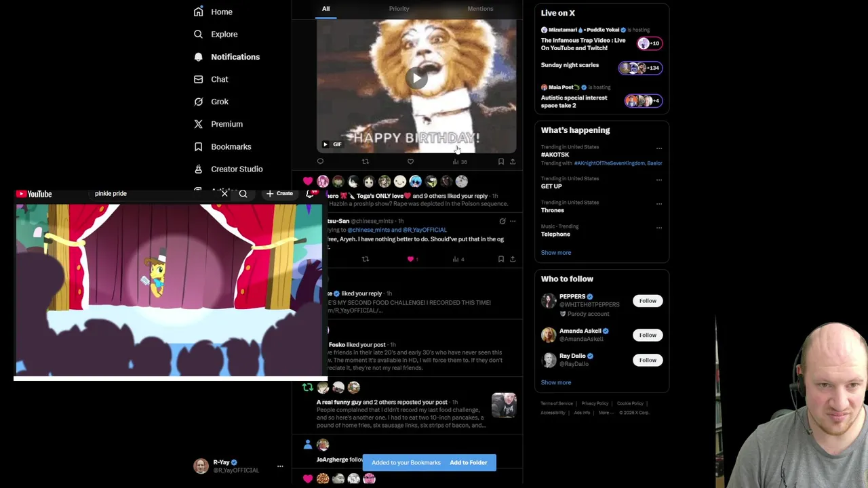Click YouTube logo in the video overlay

pos(34,194)
